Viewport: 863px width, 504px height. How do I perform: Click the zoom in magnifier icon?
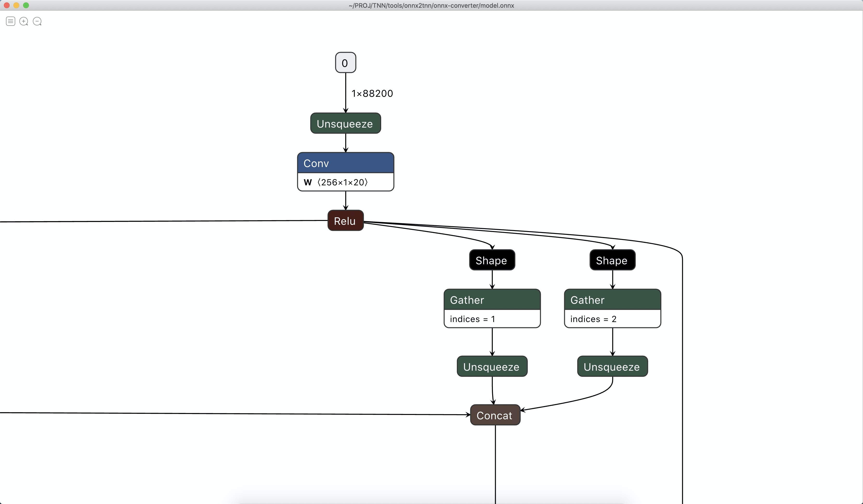pyautogui.click(x=24, y=21)
